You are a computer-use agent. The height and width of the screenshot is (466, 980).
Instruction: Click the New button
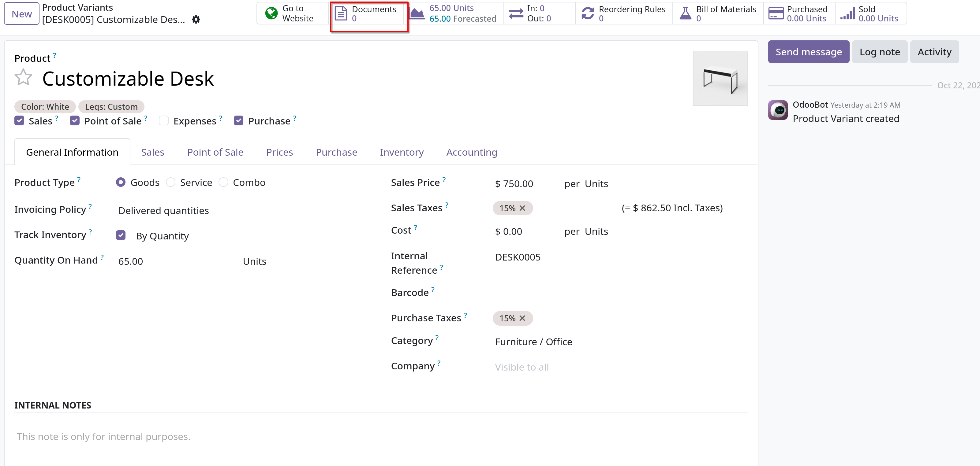22,14
